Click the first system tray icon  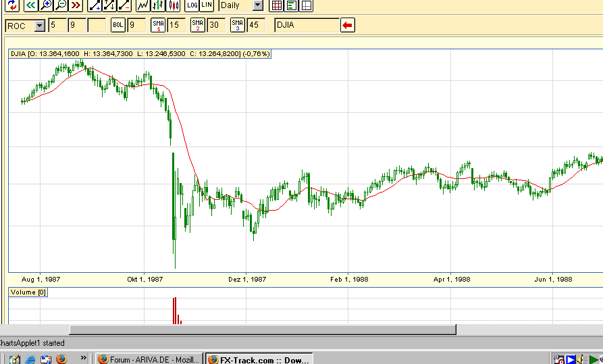click(558, 359)
